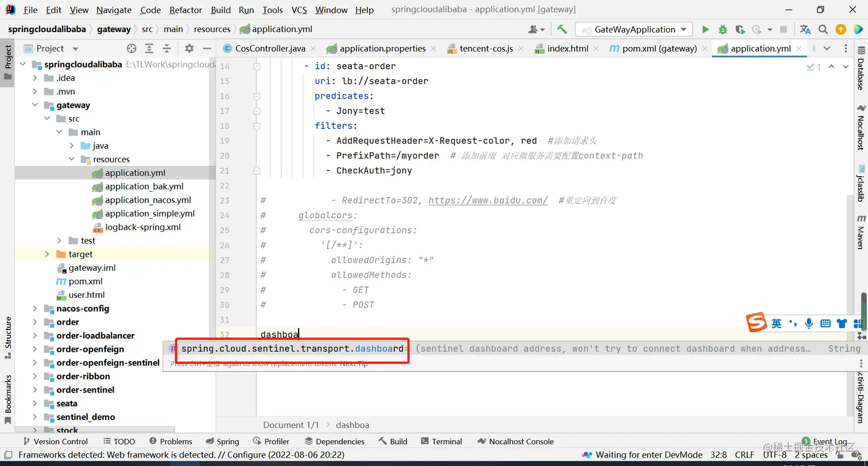Click the Next Tip link in popup
The image size is (868, 466).
click(354, 364)
